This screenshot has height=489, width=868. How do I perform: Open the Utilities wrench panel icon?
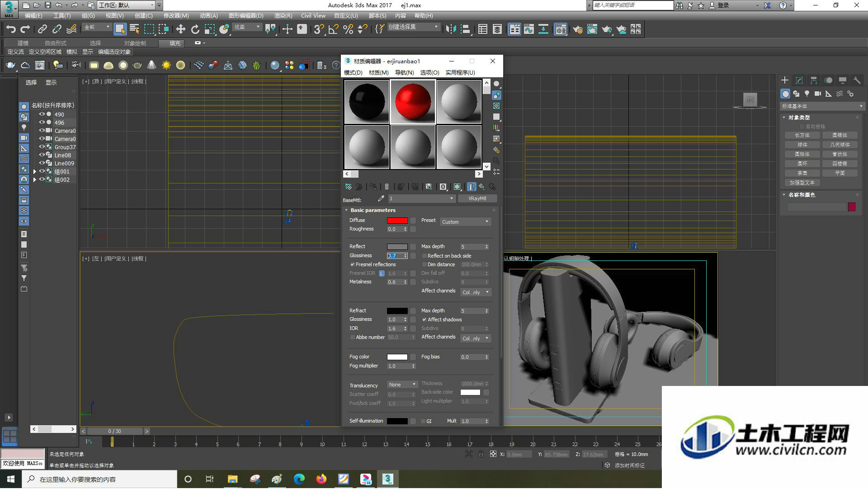(857, 80)
